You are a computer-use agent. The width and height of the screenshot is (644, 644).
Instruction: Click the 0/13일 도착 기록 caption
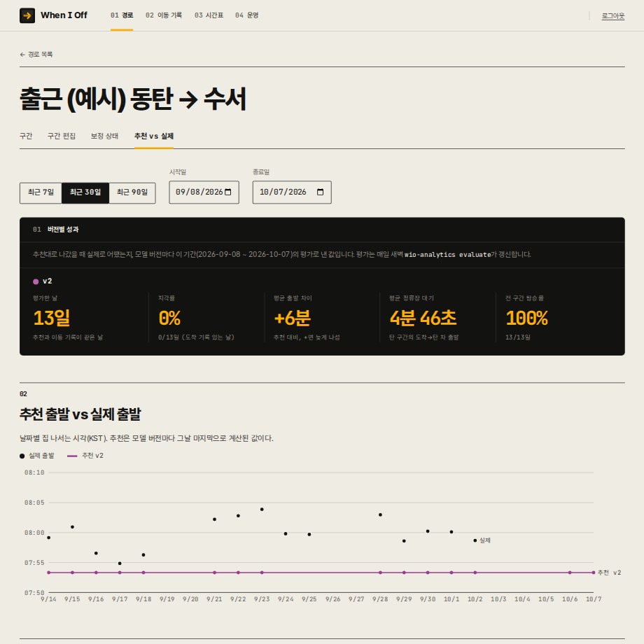[x=196, y=337]
